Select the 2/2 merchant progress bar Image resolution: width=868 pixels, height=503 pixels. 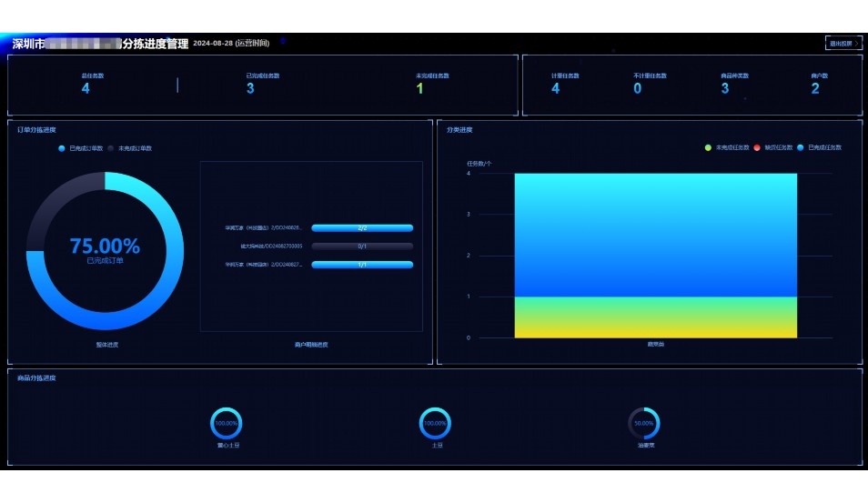click(362, 228)
